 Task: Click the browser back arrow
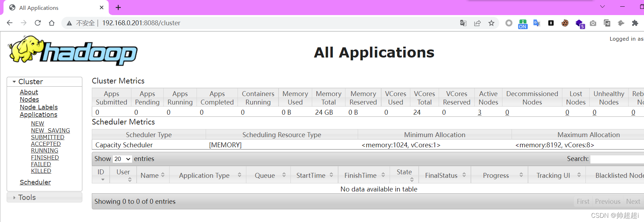[x=9, y=23]
